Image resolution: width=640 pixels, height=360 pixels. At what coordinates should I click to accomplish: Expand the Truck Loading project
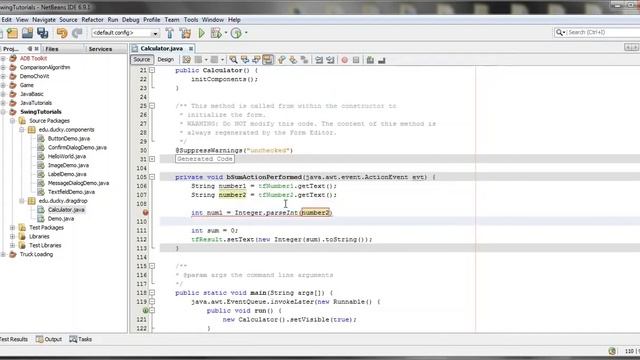point(3,255)
